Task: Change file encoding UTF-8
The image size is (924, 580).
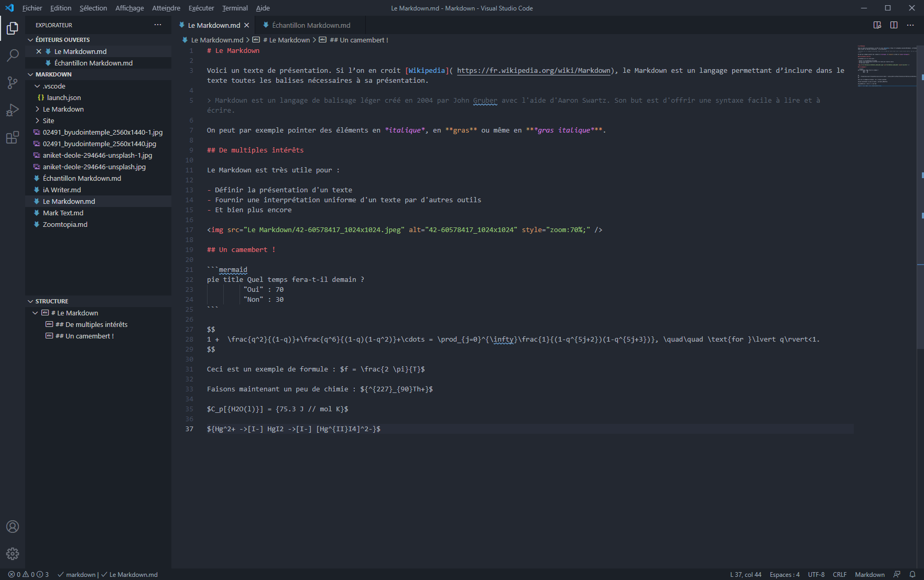Action: coord(816,574)
